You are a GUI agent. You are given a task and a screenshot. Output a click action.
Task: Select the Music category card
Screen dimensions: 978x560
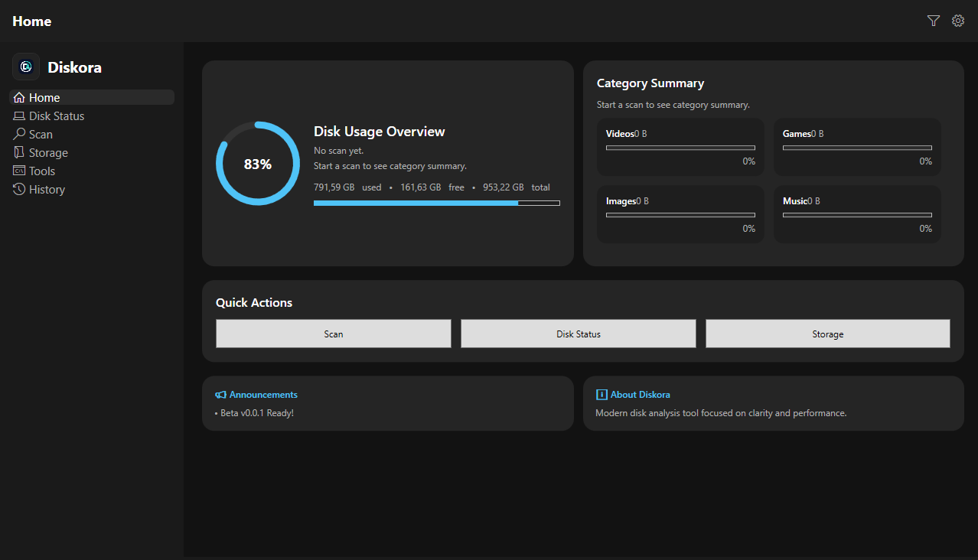[857, 214]
